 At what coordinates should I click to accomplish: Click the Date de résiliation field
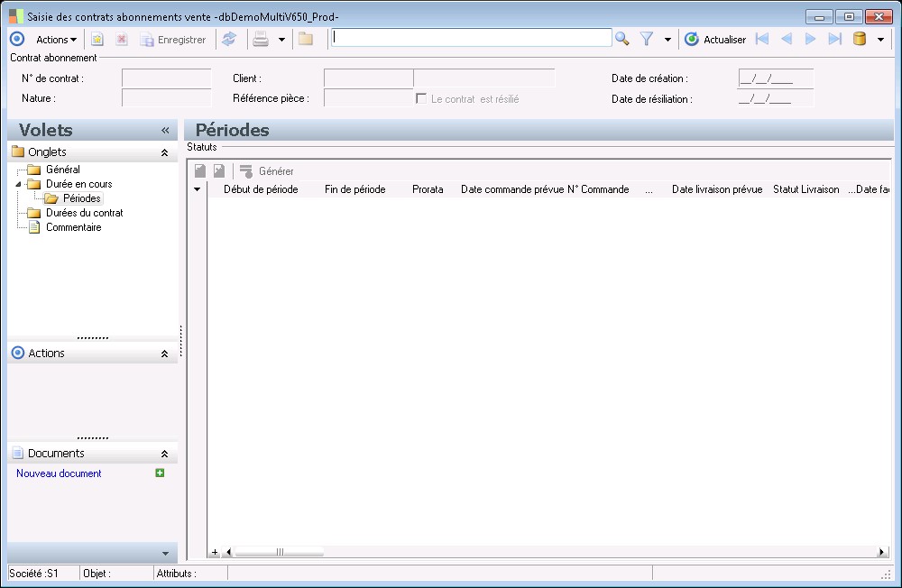coord(776,99)
